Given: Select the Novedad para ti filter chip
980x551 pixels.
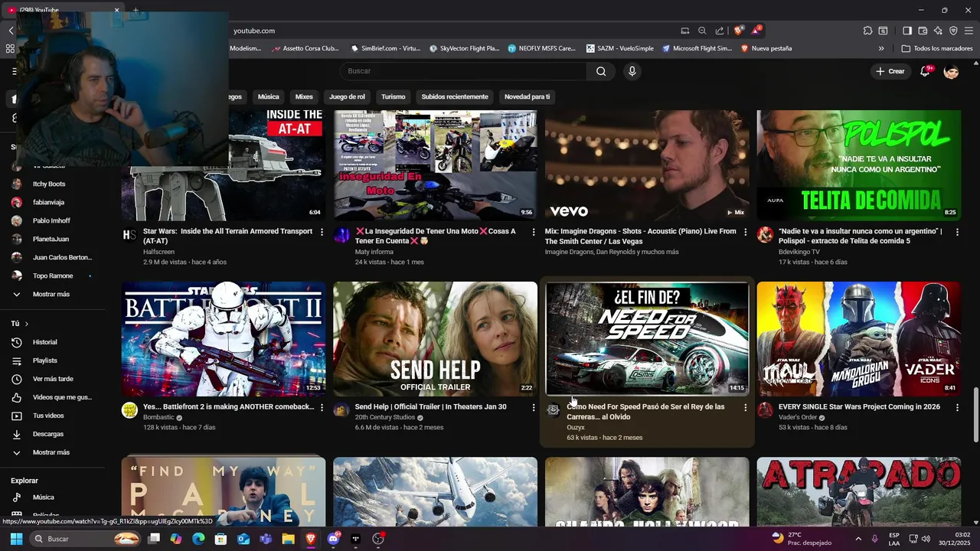Looking at the screenshot, I should (527, 97).
